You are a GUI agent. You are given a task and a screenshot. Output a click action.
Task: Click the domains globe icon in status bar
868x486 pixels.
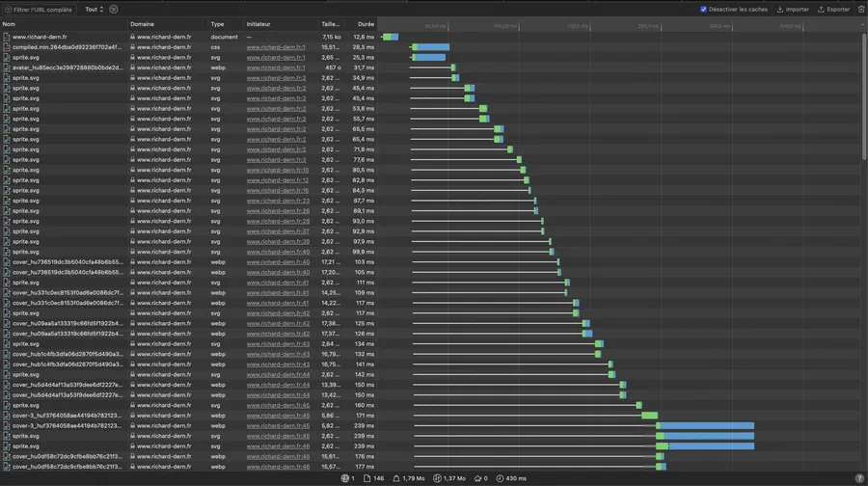click(345, 478)
